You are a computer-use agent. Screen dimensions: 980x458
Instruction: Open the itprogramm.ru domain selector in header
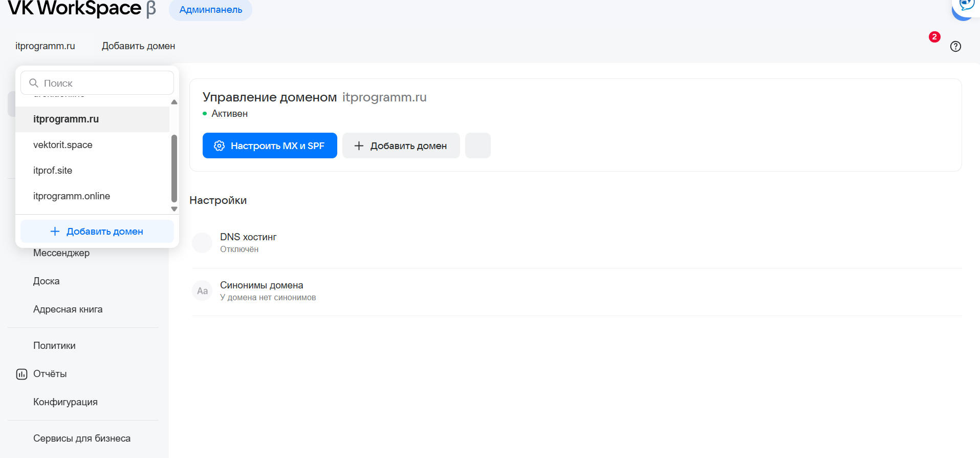(x=45, y=46)
